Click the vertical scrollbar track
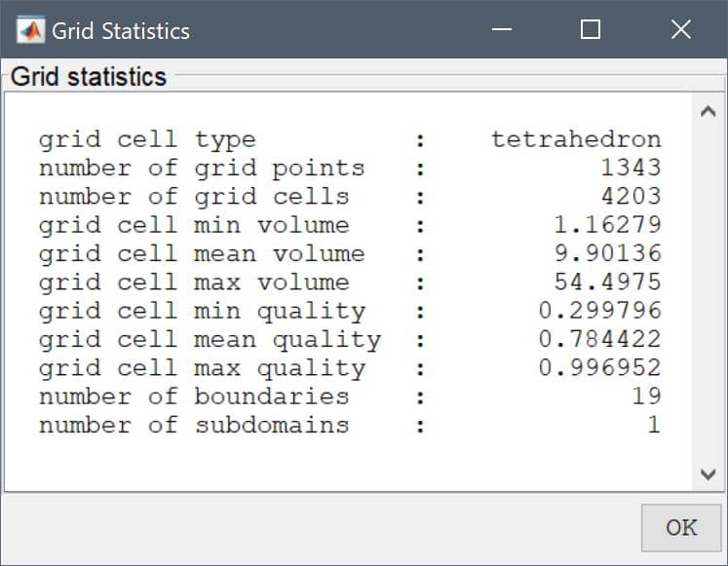This screenshot has height=566, width=728. point(708,292)
